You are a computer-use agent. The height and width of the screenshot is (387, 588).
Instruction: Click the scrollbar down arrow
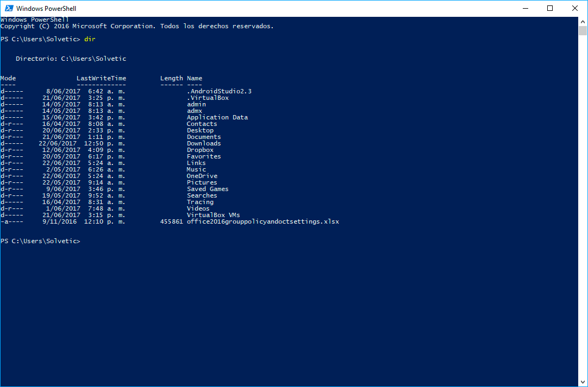pyautogui.click(x=583, y=382)
